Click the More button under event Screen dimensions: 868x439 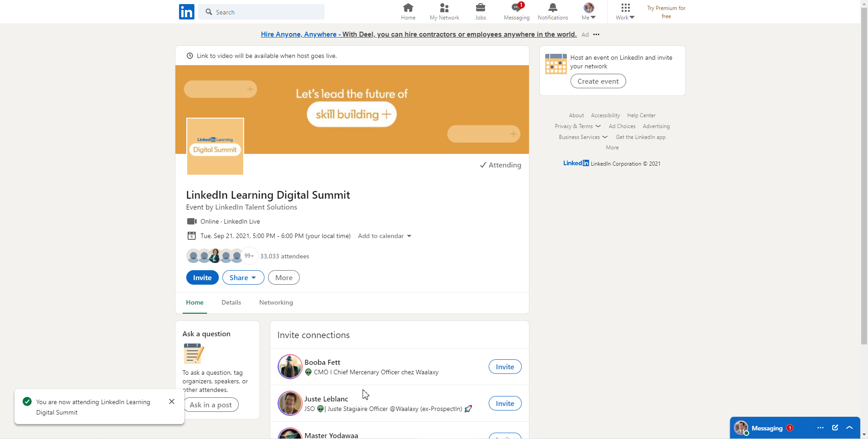point(284,278)
